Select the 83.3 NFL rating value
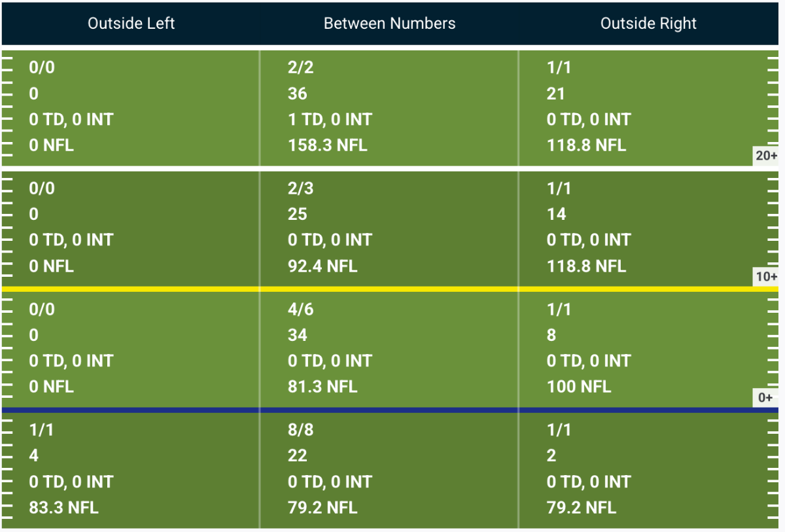The height and width of the screenshot is (532, 785). point(63,507)
